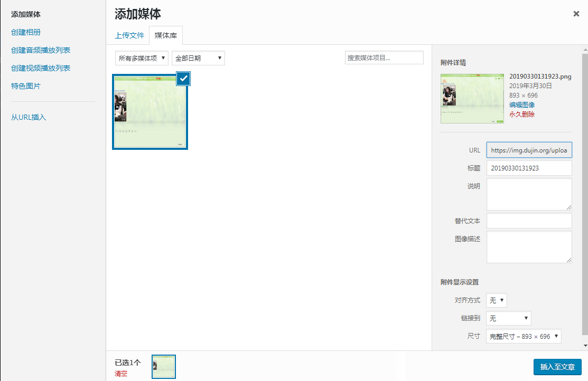588x381 pixels.
Task: Close the 添加媒体 dialog with the X
Action: point(576,14)
